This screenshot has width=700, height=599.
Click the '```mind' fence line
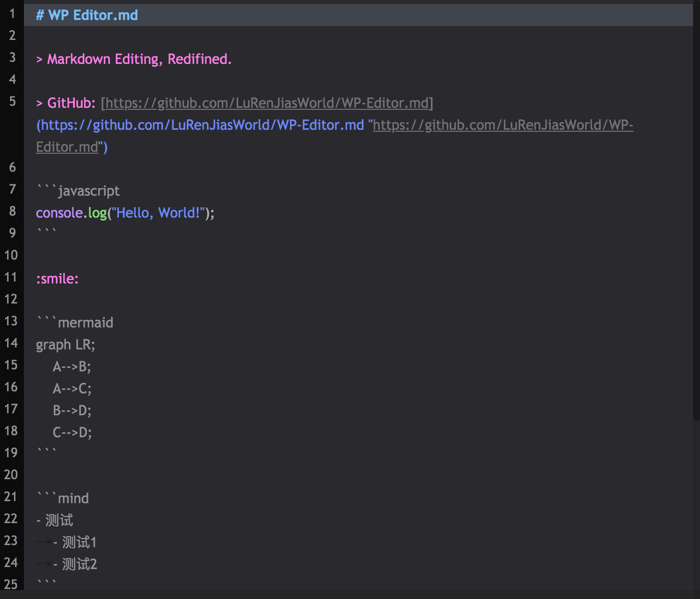(x=62, y=498)
